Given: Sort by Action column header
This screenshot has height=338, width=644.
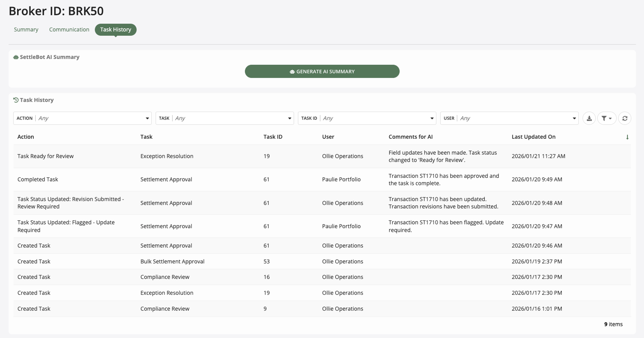Looking at the screenshot, I should 25,137.
